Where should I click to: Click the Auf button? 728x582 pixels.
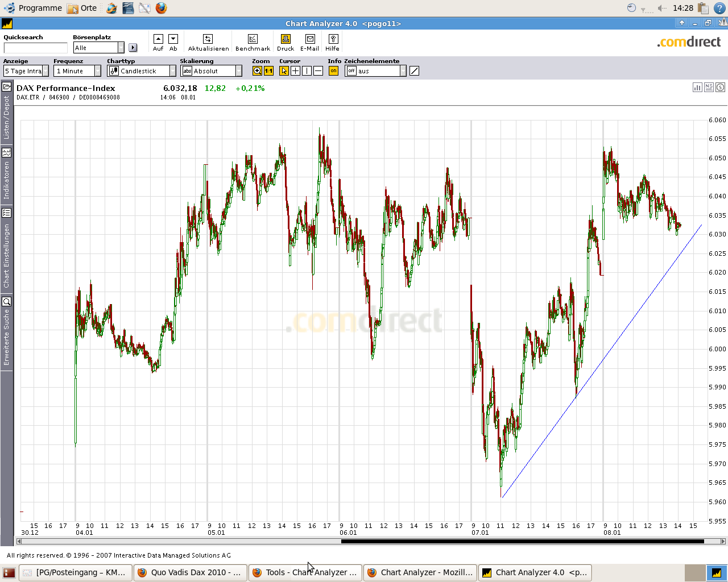tap(158, 39)
